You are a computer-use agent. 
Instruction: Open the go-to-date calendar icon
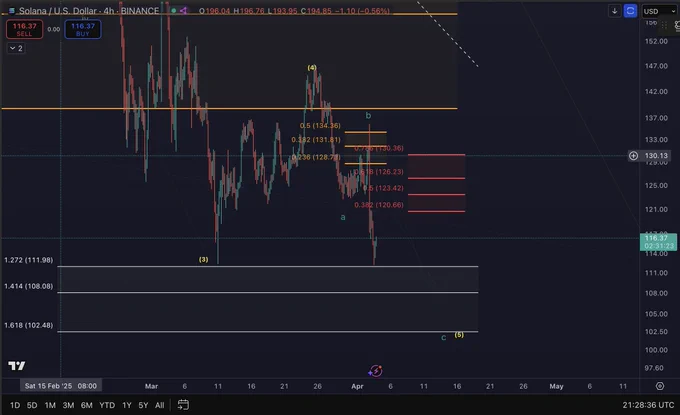183,405
